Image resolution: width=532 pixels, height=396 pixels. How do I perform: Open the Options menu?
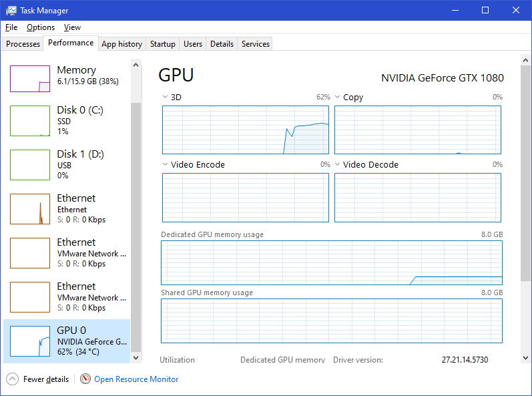(41, 27)
